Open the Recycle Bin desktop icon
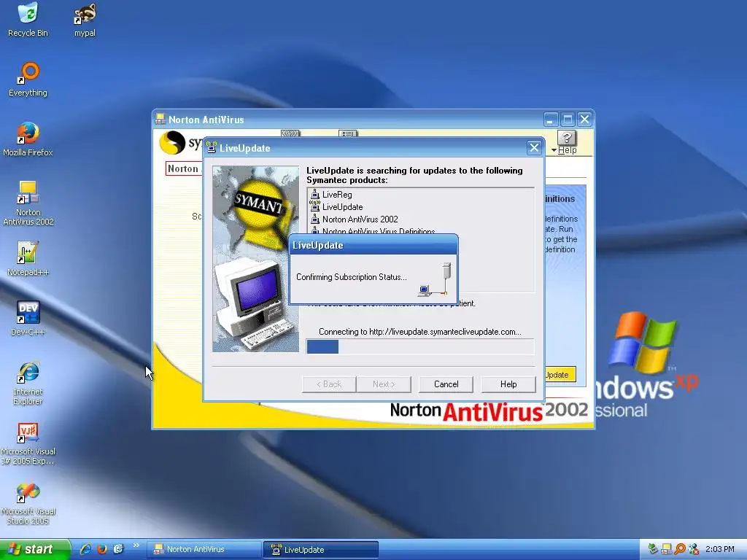The height and width of the screenshot is (560, 747). [28, 20]
